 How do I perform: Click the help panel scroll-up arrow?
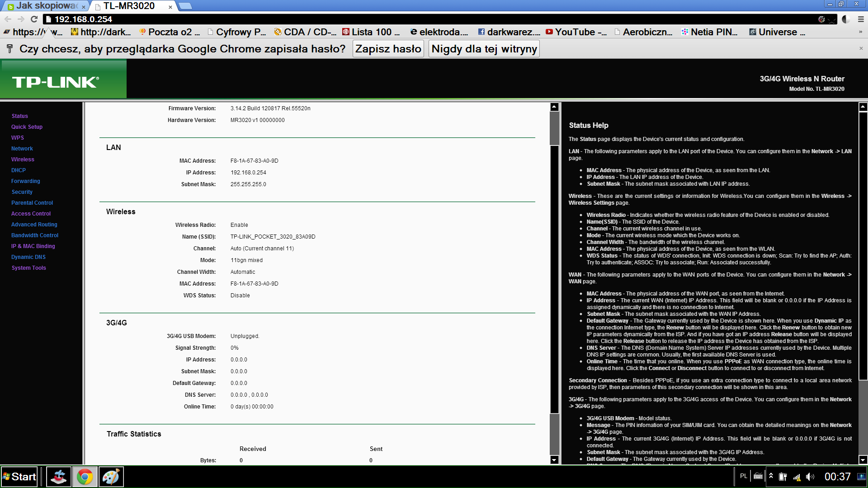pos(863,107)
